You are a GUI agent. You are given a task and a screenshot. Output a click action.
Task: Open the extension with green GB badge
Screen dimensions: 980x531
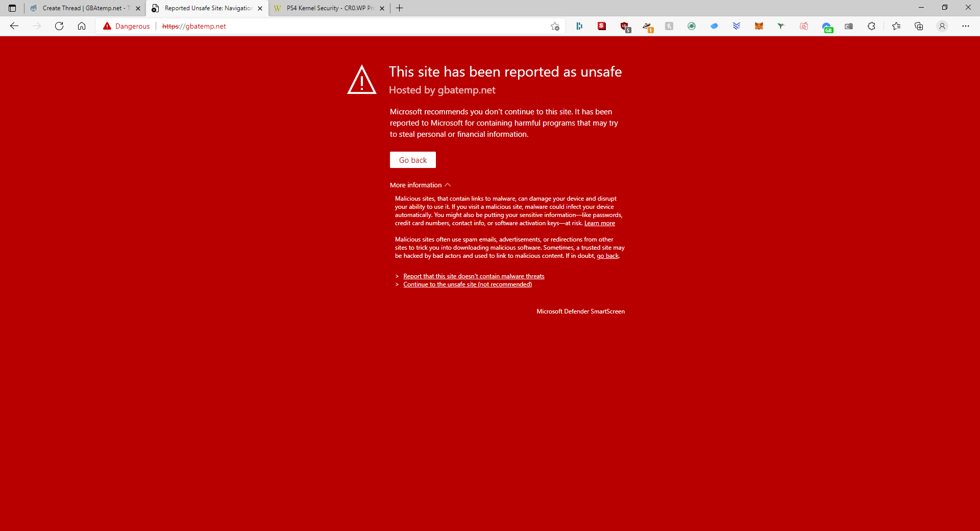point(827,27)
